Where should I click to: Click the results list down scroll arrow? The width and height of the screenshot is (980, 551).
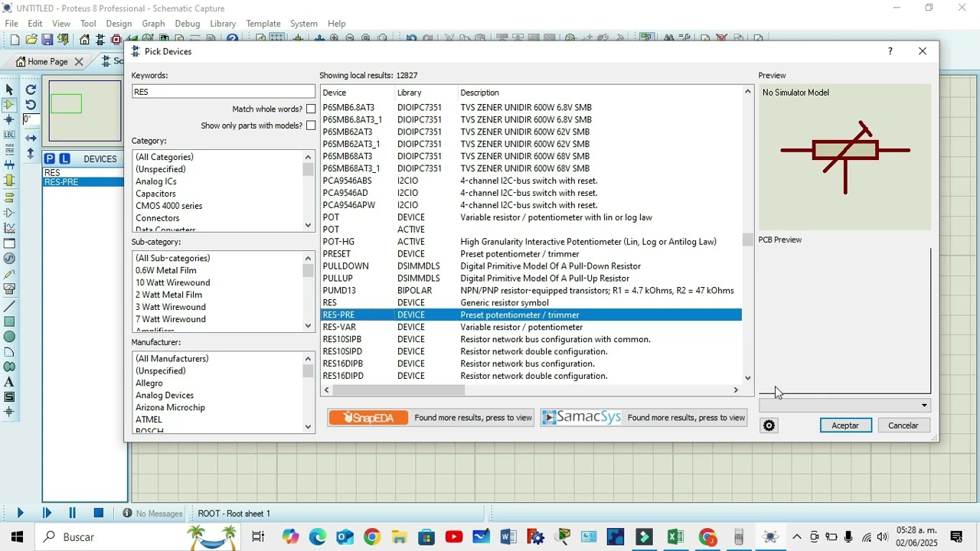[748, 378]
